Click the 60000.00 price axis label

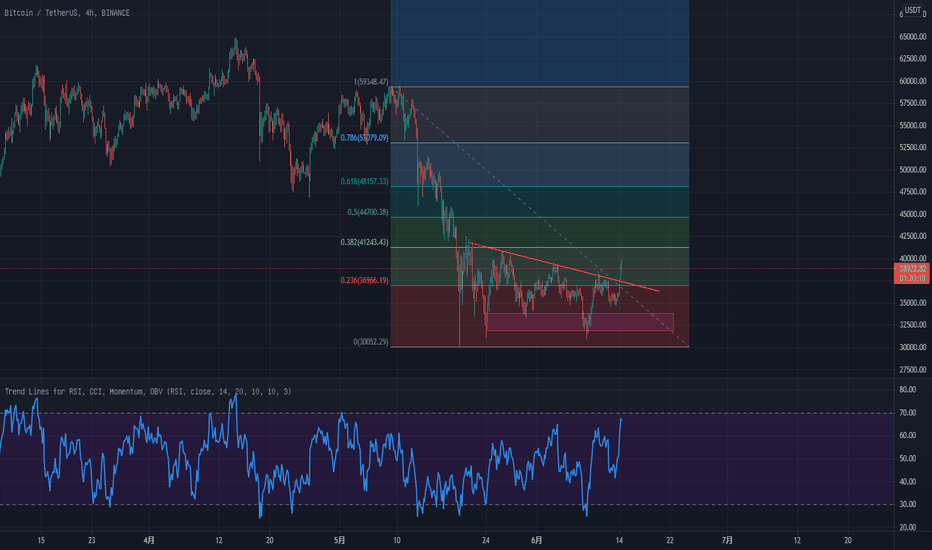912,81
